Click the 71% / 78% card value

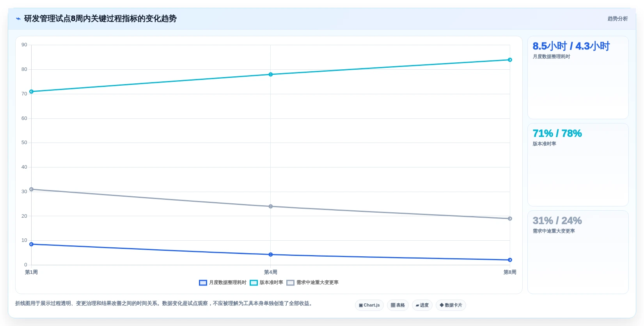[557, 134]
